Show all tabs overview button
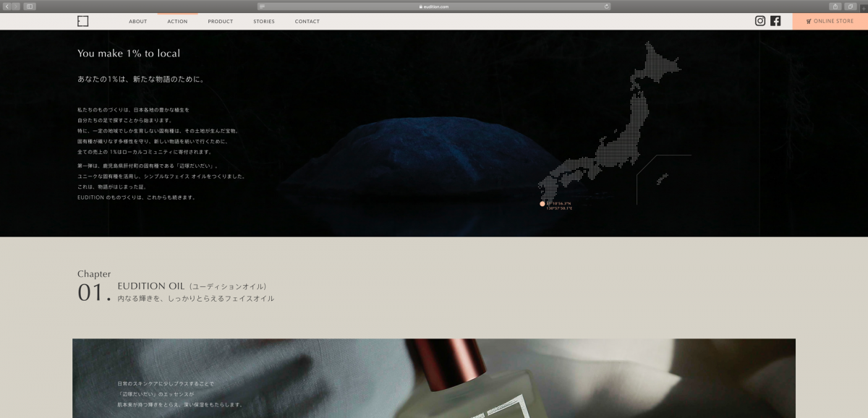The width and height of the screenshot is (868, 418). click(x=851, y=6)
